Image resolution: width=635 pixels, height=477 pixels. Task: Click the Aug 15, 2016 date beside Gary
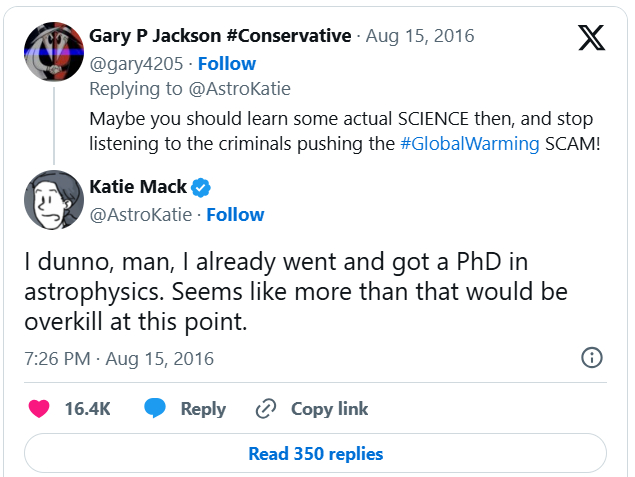point(419,36)
